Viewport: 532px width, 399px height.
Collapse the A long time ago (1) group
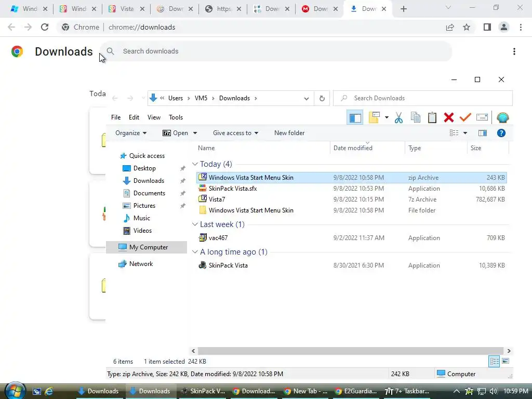pyautogui.click(x=195, y=252)
